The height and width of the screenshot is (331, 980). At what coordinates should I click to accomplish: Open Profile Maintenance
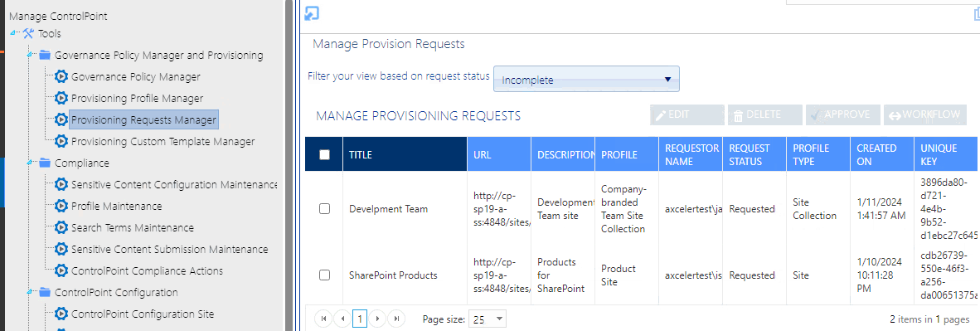tap(116, 206)
